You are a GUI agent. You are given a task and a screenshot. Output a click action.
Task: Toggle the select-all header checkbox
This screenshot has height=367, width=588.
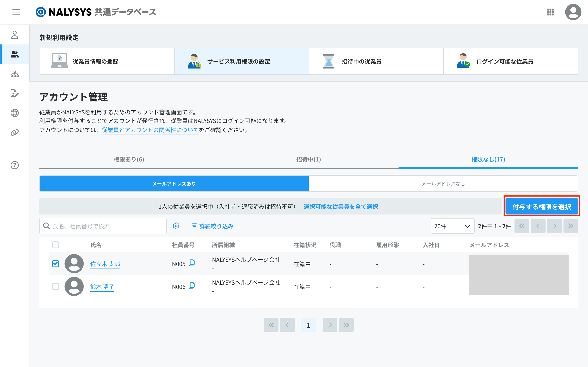[x=56, y=245]
